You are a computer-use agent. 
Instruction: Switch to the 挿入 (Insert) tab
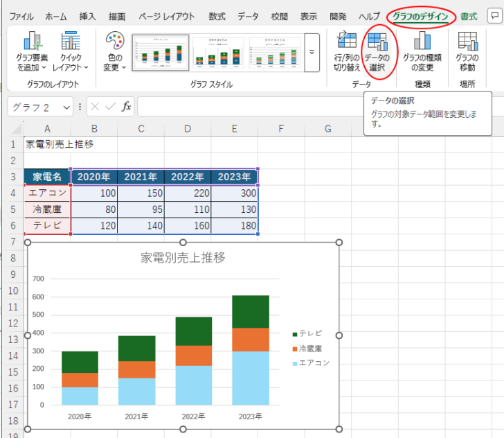(87, 16)
